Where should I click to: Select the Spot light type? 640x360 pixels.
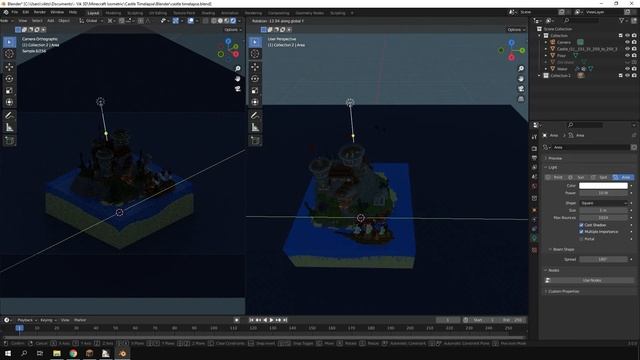pyautogui.click(x=600, y=177)
